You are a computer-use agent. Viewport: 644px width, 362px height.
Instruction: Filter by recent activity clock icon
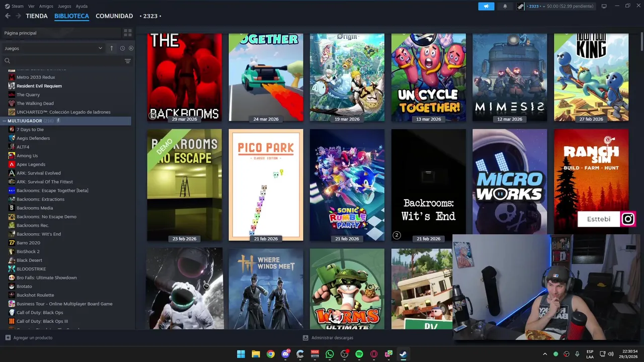click(x=122, y=48)
